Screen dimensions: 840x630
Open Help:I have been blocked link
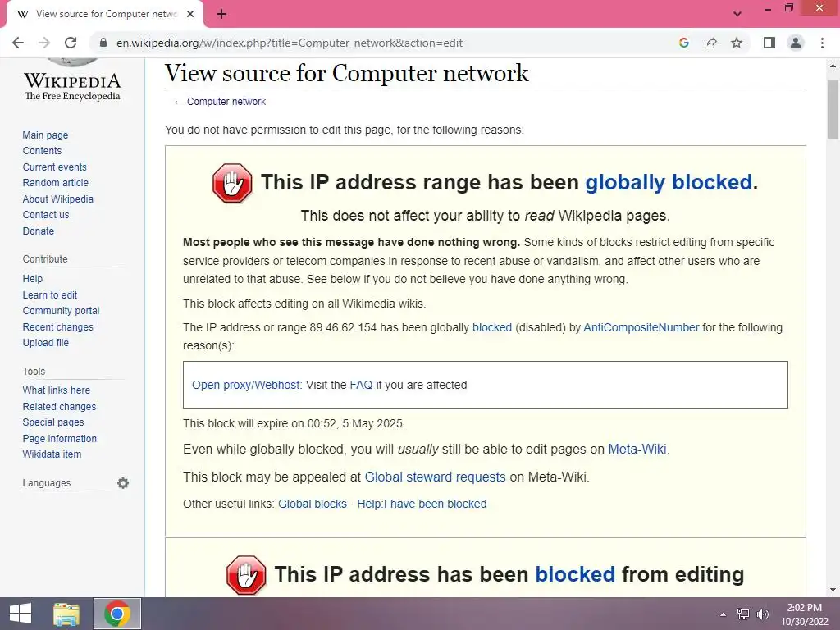[x=422, y=504]
